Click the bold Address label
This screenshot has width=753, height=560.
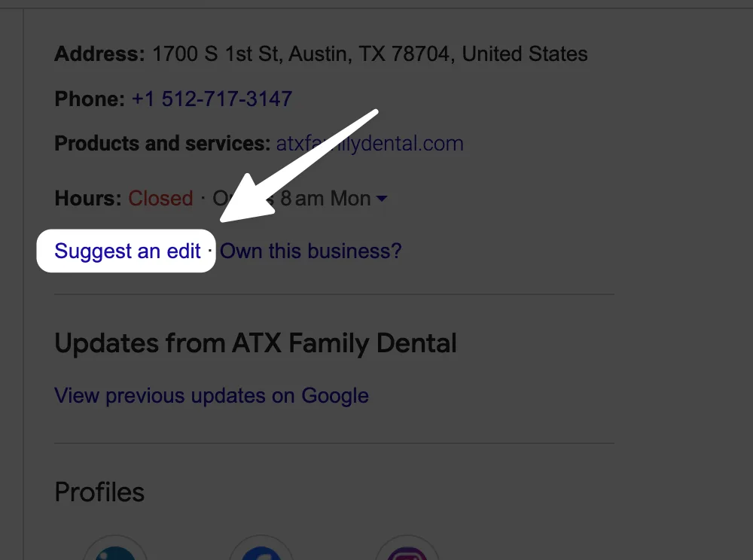tap(99, 54)
